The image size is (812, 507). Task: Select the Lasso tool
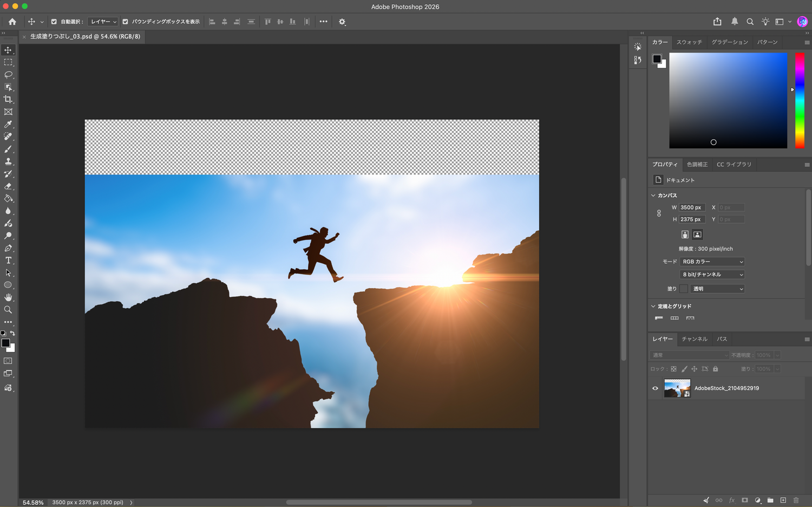8,75
